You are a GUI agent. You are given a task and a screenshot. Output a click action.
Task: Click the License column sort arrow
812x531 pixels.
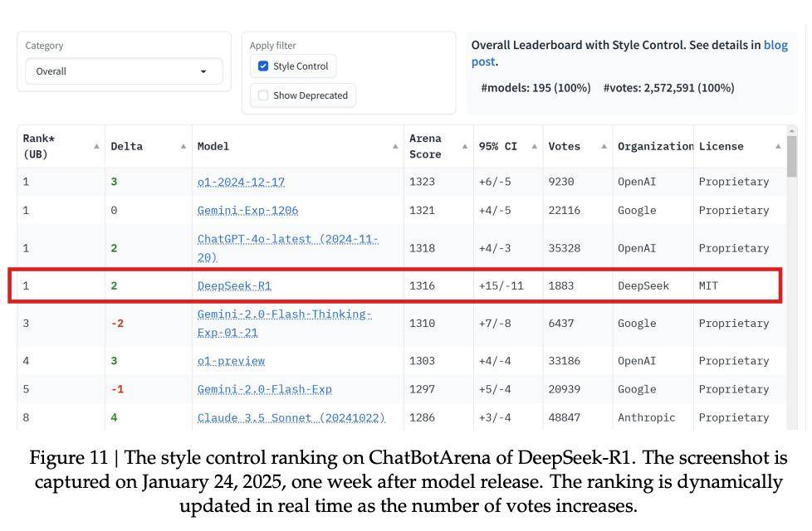(x=778, y=147)
